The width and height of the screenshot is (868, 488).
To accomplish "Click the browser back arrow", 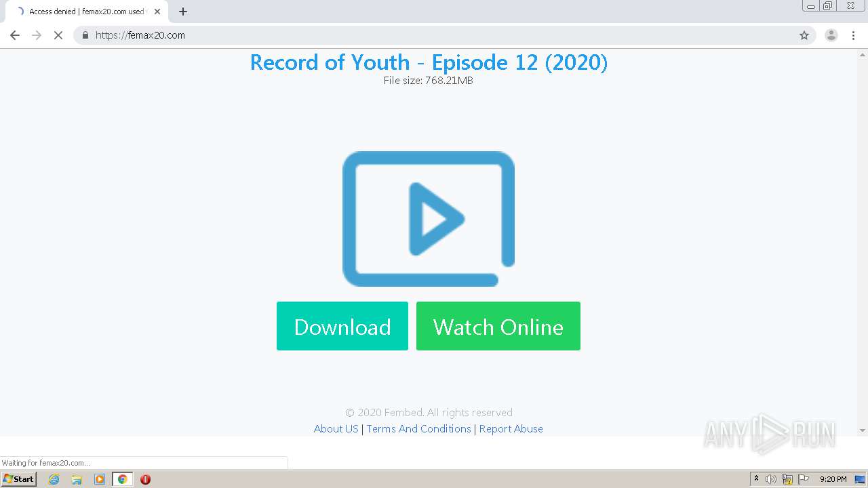I will point(15,35).
